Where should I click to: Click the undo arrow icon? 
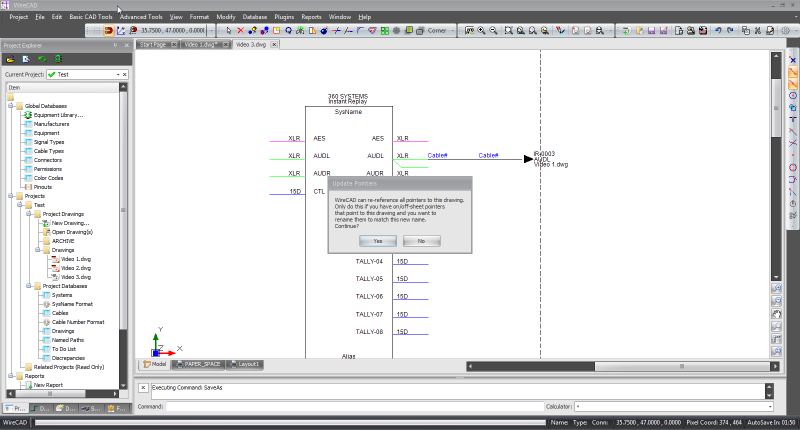coord(718,31)
